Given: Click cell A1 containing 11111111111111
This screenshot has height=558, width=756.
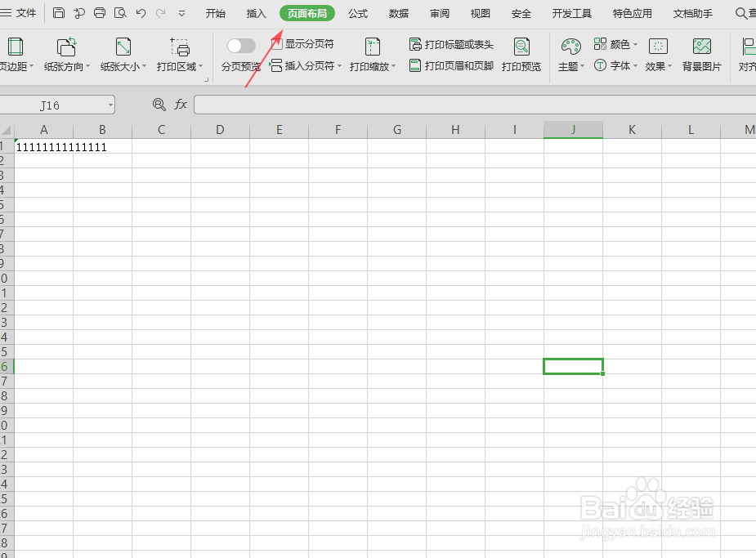Looking at the screenshot, I should pyautogui.click(x=44, y=146).
